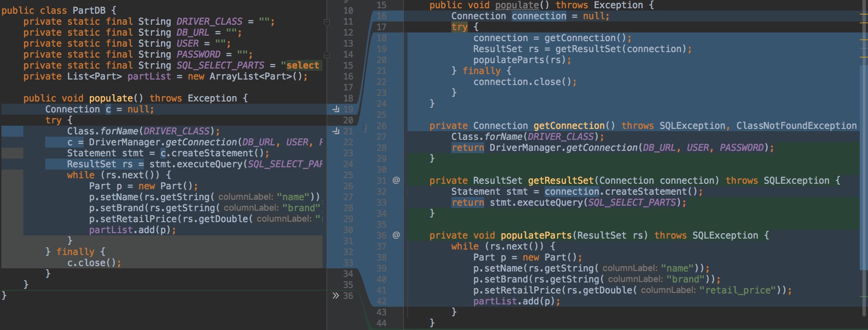Viewport: 868px width, 330px height.
Task: Click the partList field name in left pane
Action: coord(149,76)
